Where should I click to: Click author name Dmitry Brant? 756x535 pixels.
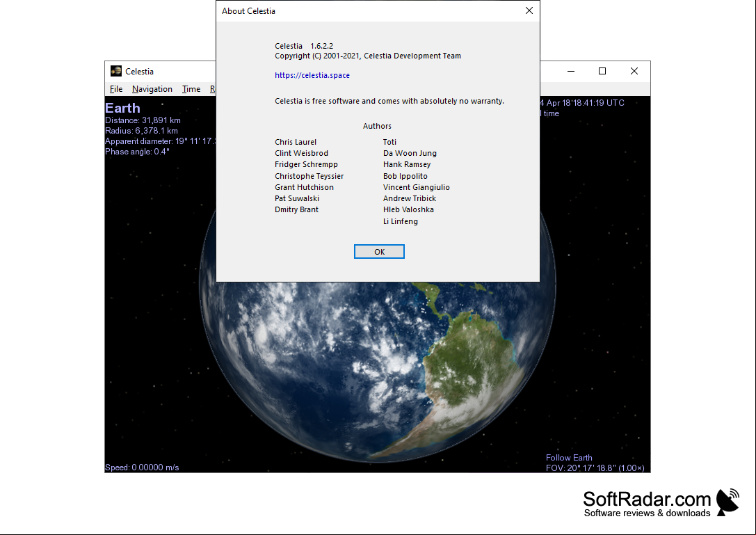click(296, 209)
